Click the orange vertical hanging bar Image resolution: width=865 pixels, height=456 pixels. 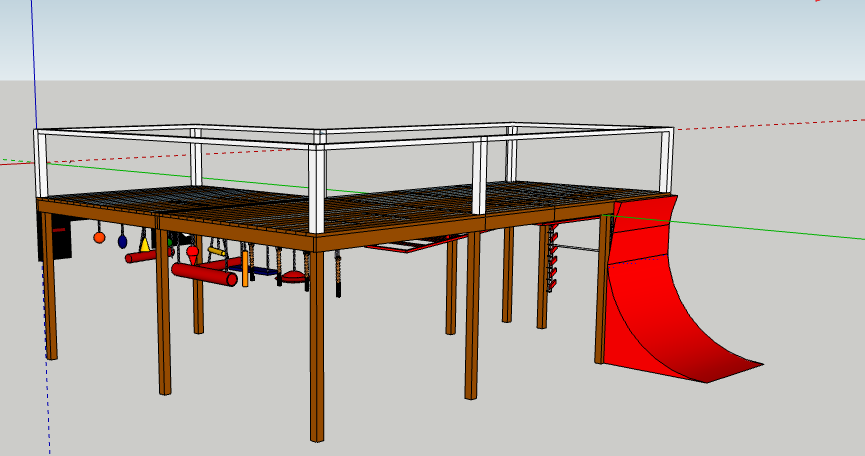tap(245, 269)
